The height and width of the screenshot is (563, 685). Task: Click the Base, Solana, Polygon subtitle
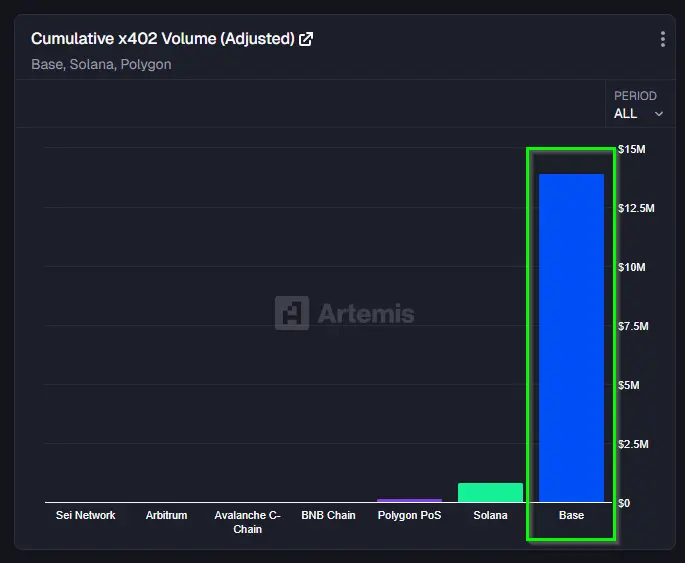[101, 65]
